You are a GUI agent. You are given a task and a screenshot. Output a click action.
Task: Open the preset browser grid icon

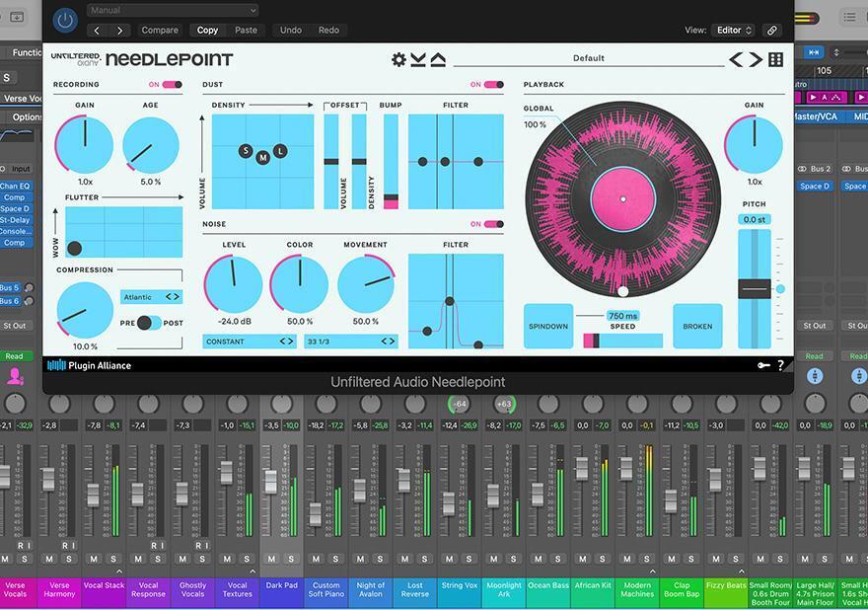point(775,58)
